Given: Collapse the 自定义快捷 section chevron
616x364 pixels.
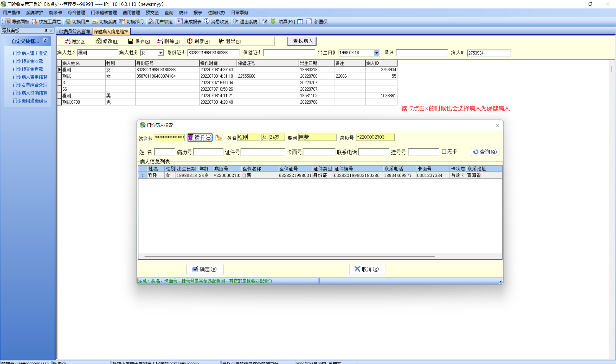Looking at the screenshot, I should click(45, 41).
